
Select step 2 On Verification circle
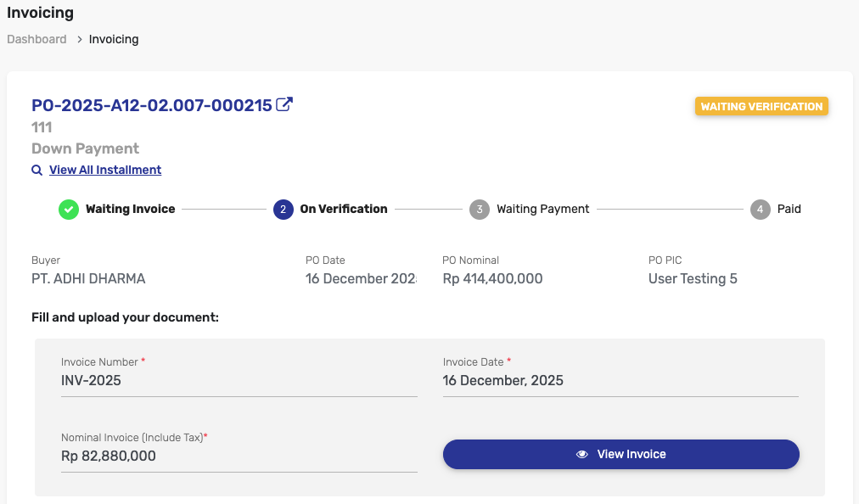click(284, 209)
